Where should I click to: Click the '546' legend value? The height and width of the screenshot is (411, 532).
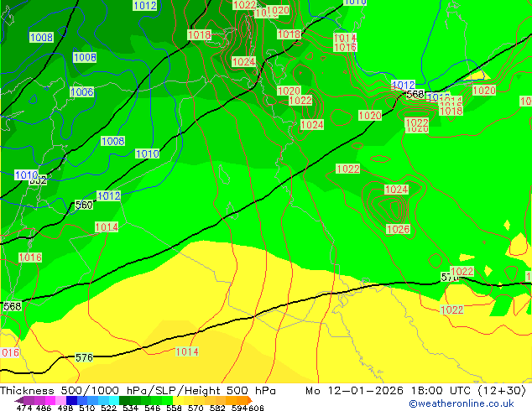tap(152, 408)
